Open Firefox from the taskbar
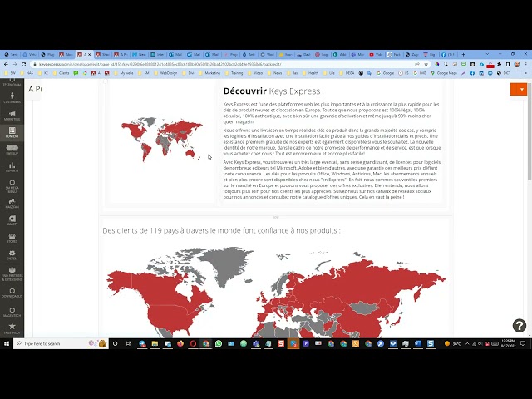Viewport: 532px width, 399px height. pos(180,343)
